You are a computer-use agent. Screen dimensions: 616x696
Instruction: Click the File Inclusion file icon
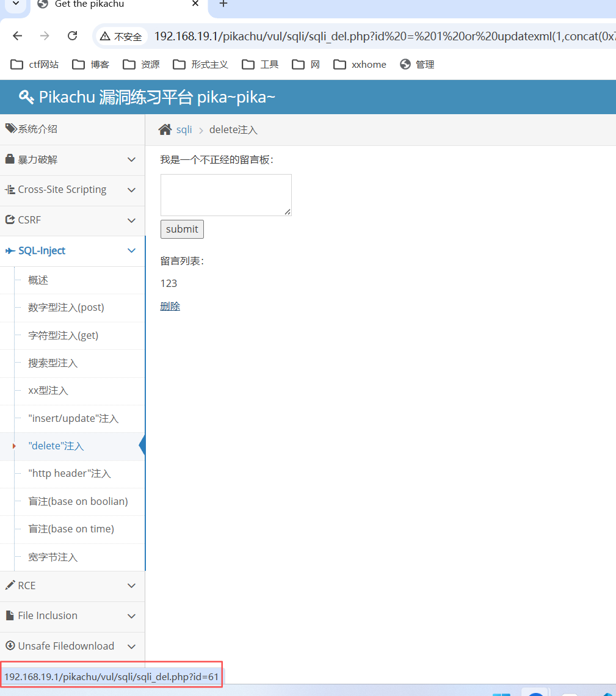(x=10, y=615)
